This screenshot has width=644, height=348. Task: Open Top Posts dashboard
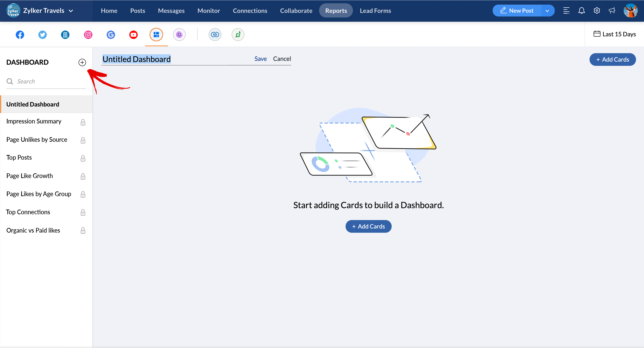[19, 157]
